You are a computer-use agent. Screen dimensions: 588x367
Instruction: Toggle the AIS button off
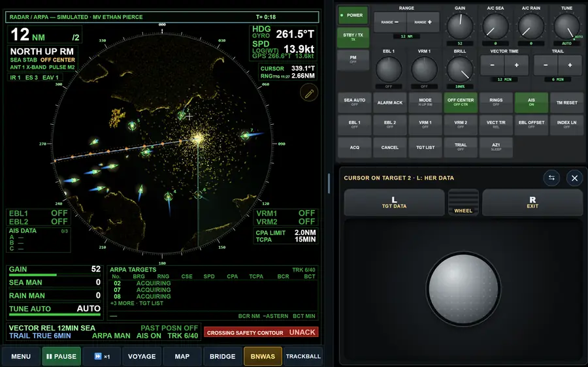[x=531, y=103]
